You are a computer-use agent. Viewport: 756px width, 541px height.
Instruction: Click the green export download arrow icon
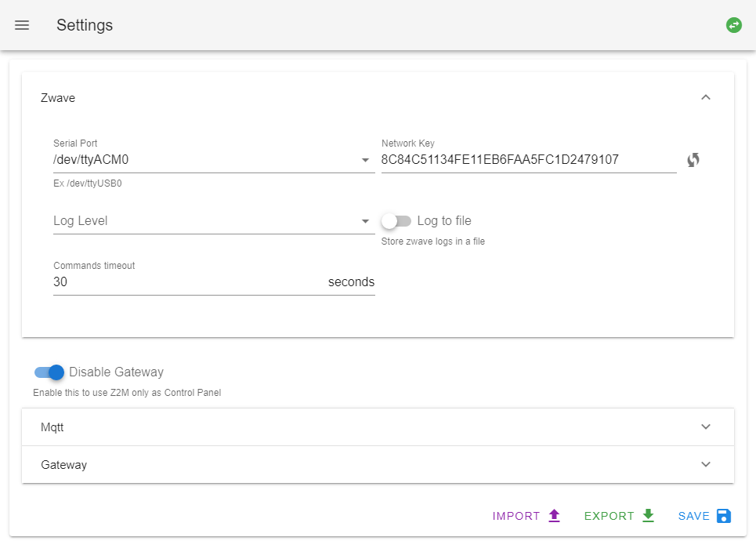click(x=648, y=515)
